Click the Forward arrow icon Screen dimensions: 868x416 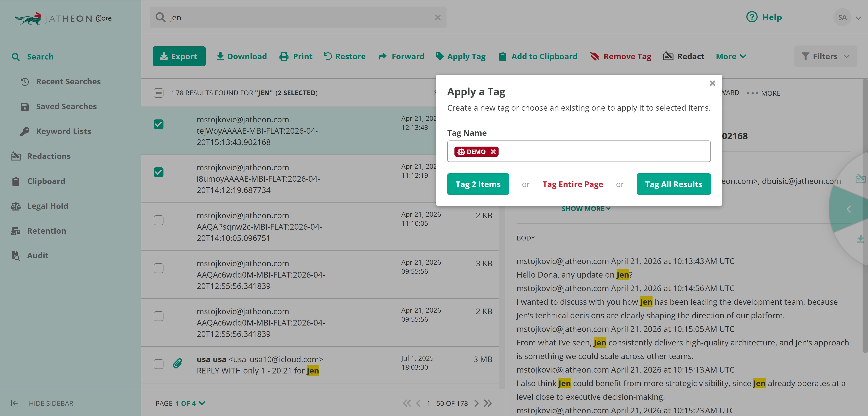click(x=382, y=56)
